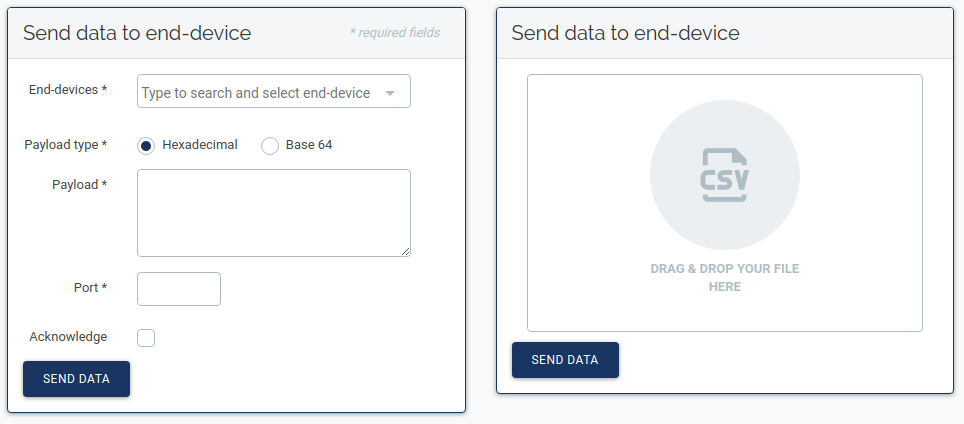This screenshot has width=964, height=424.
Task: Click the "Base 64" option label
Action: click(309, 145)
